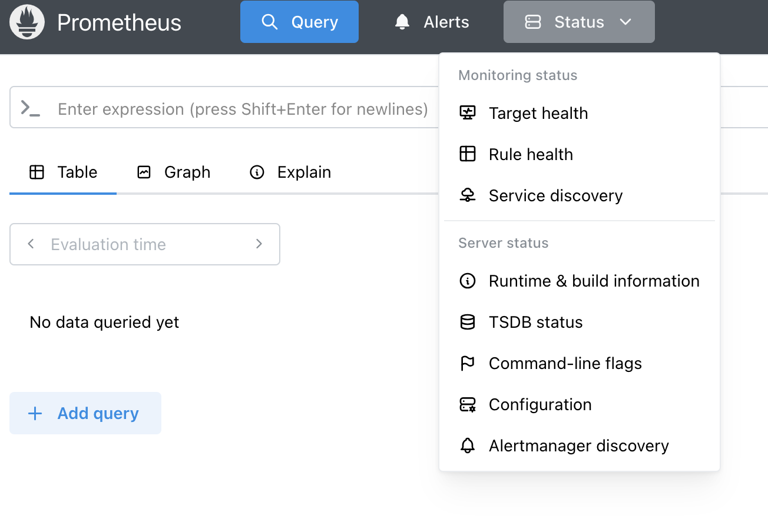Click the Command-line flags flag icon
This screenshot has height=532, width=768.
[468, 363]
